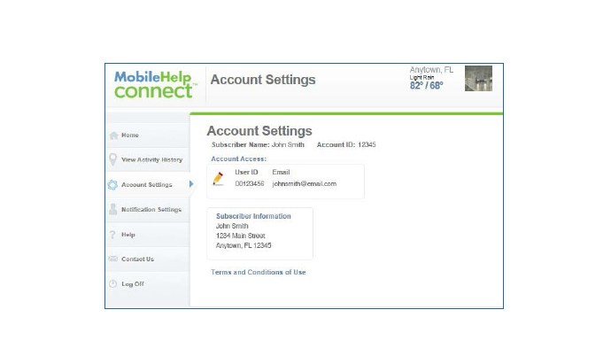This screenshot has height=364, width=611.
Task: Click the Account Settings gear icon
Action: [x=112, y=185]
